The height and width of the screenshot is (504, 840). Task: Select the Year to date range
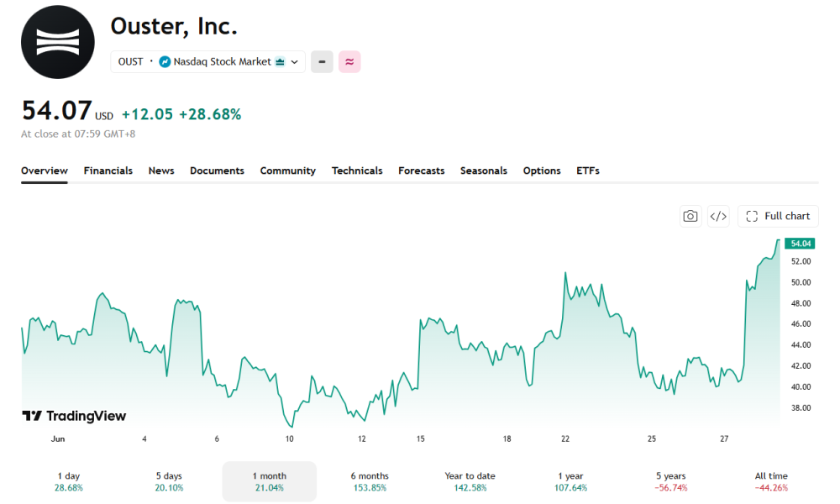tap(470, 481)
